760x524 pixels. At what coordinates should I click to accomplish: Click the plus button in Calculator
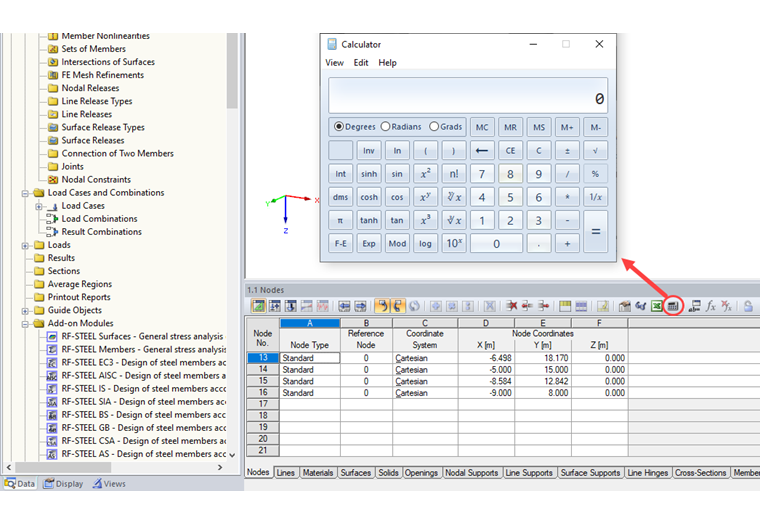pyautogui.click(x=567, y=243)
